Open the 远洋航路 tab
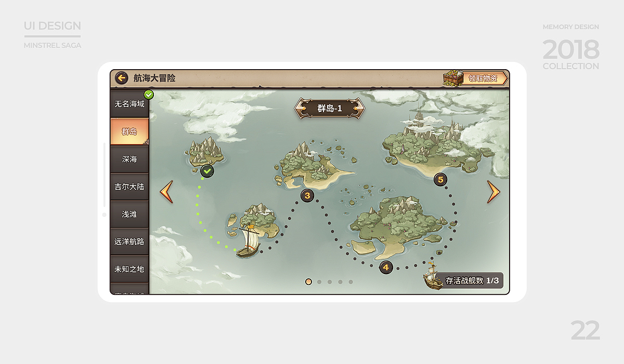Screen dimensions: 624x364 click(129, 242)
